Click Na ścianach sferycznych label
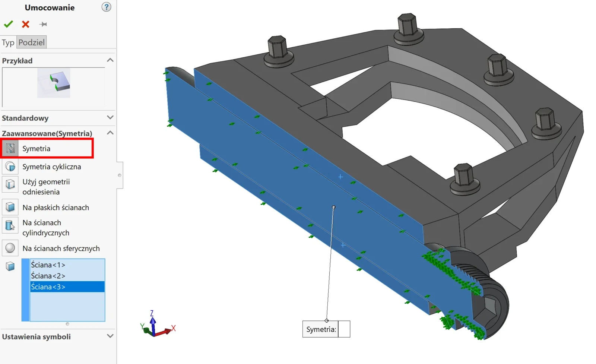The height and width of the screenshot is (364, 596). pyautogui.click(x=61, y=249)
